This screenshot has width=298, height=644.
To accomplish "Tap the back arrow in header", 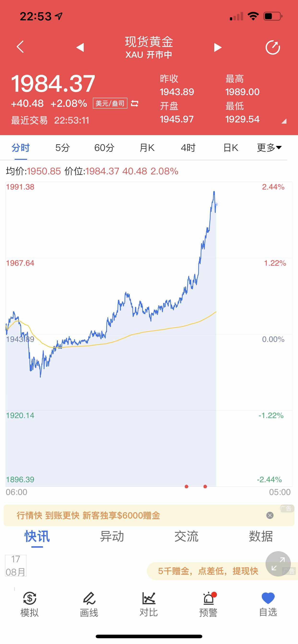I will point(20,47).
